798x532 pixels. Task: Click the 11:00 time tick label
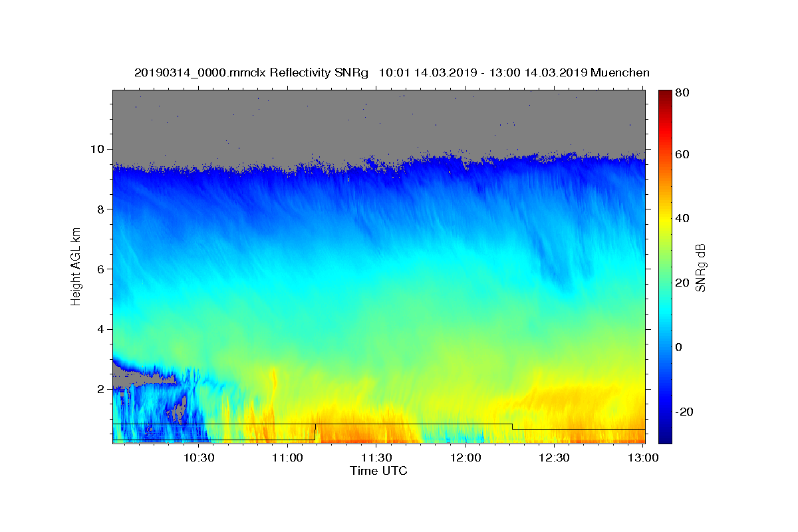[x=288, y=458]
